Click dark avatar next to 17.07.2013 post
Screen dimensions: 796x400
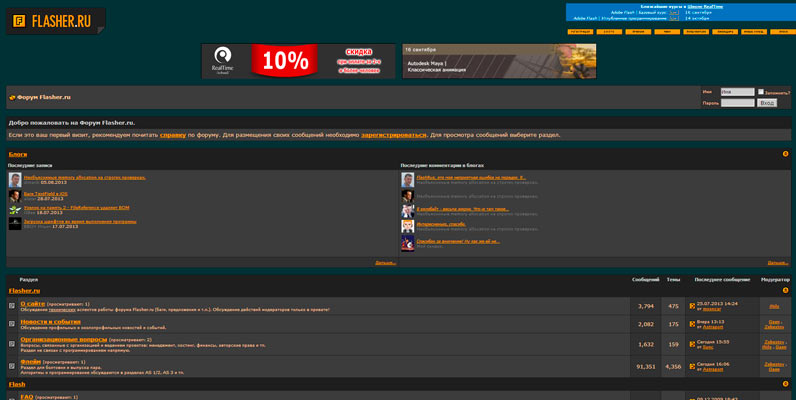(15, 224)
